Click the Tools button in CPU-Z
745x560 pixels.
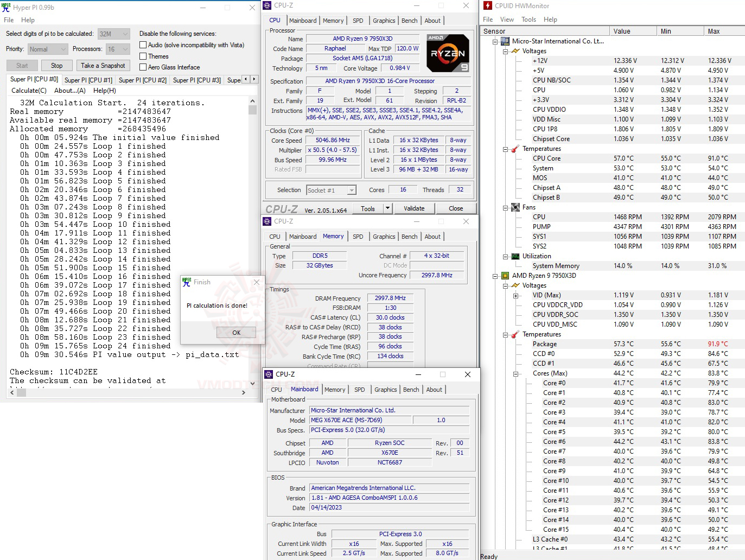(368, 208)
